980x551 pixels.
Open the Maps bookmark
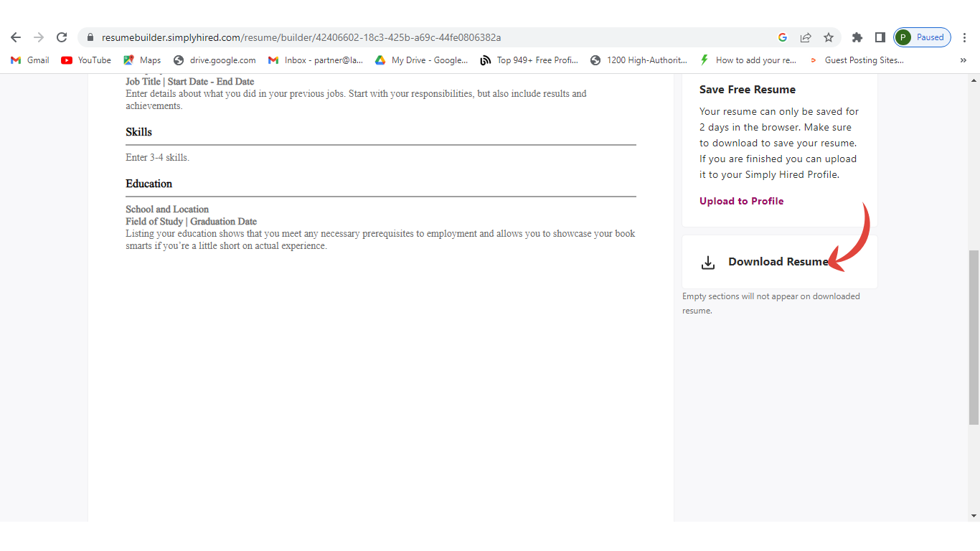pyautogui.click(x=142, y=60)
